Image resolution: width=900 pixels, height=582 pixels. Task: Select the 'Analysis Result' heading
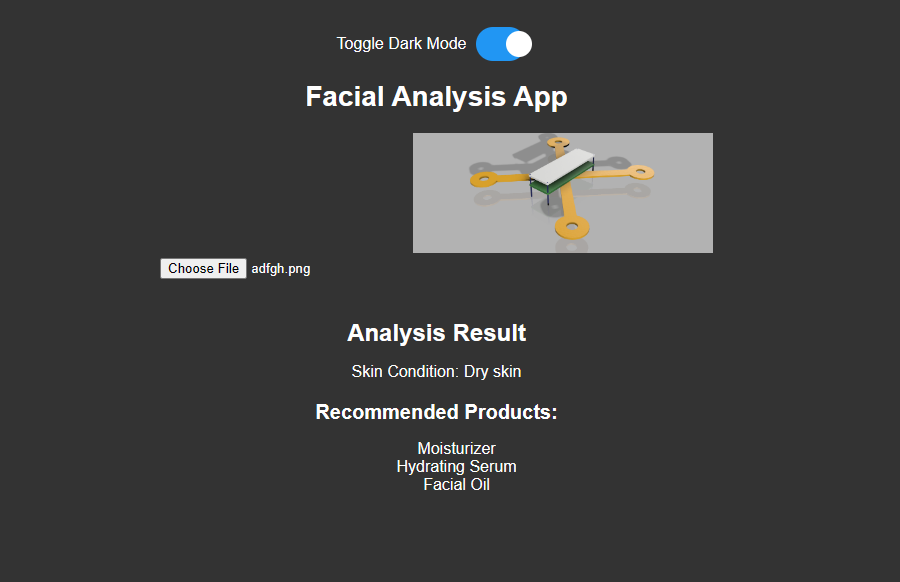(436, 333)
